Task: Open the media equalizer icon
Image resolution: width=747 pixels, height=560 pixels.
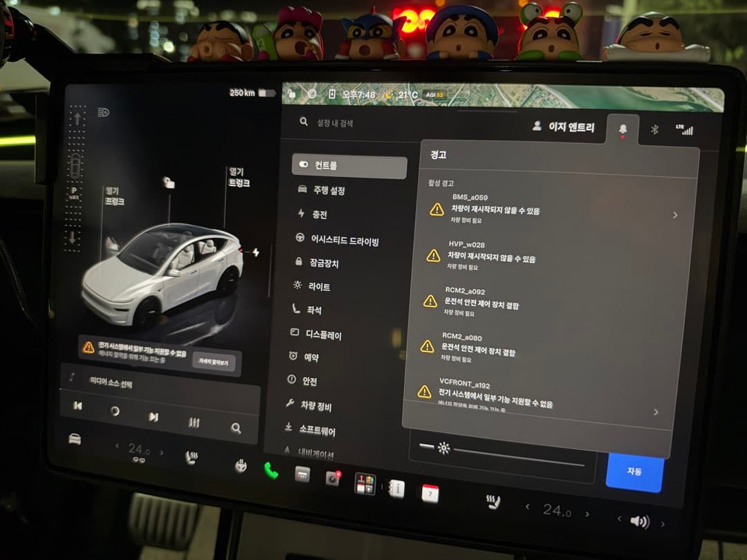Action: (194, 422)
